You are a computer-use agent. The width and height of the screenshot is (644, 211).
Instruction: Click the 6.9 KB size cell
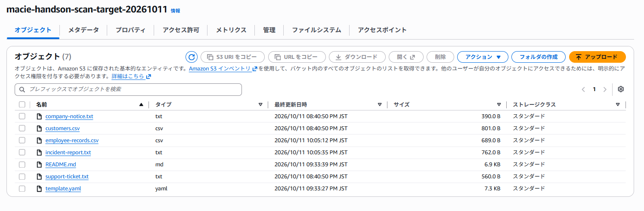pos(492,165)
